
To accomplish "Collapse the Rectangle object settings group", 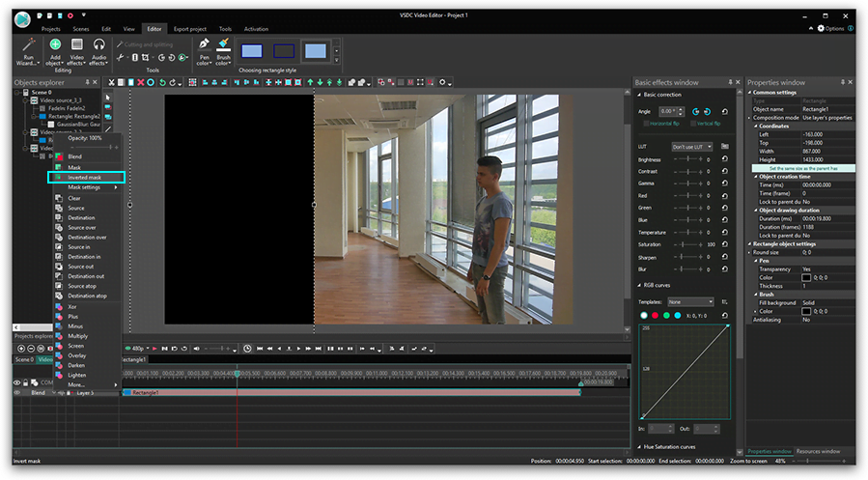I will pos(750,243).
